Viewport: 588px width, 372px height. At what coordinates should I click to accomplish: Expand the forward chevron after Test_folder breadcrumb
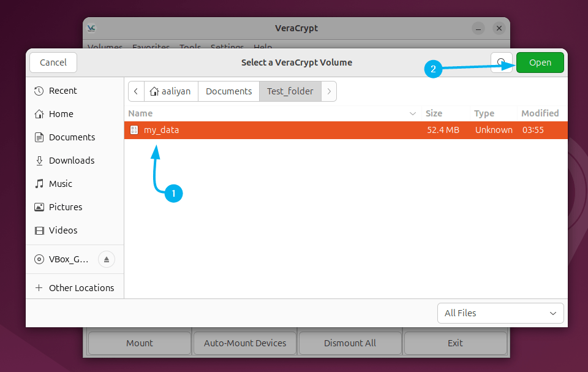click(329, 91)
